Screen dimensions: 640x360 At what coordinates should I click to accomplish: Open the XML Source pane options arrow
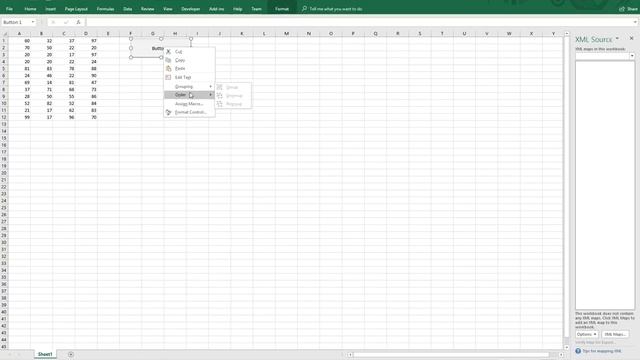[x=617, y=39]
